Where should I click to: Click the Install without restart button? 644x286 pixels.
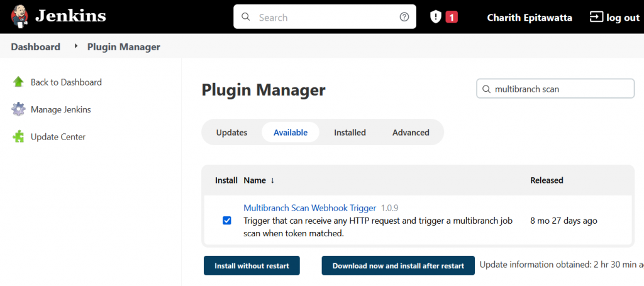(x=252, y=266)
